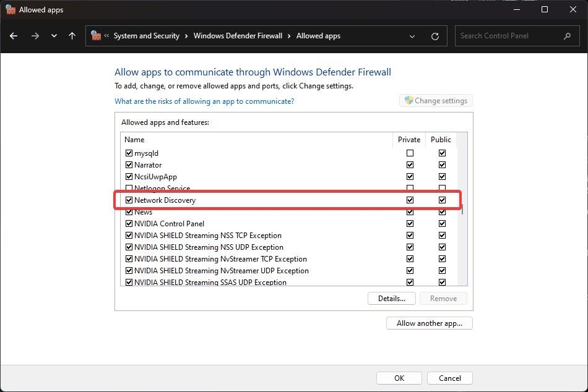
Task: Expand chevron after Windows Defender Firewall
Action: coord(289,36)
